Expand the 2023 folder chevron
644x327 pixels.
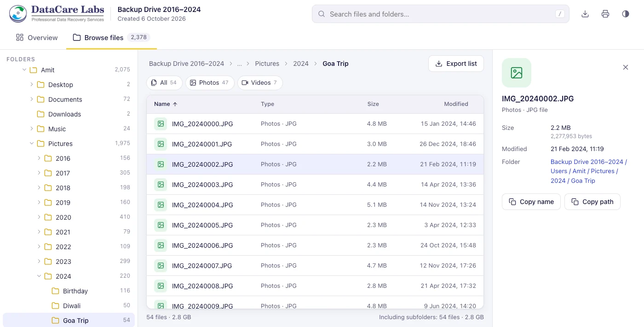pos(39,262)
